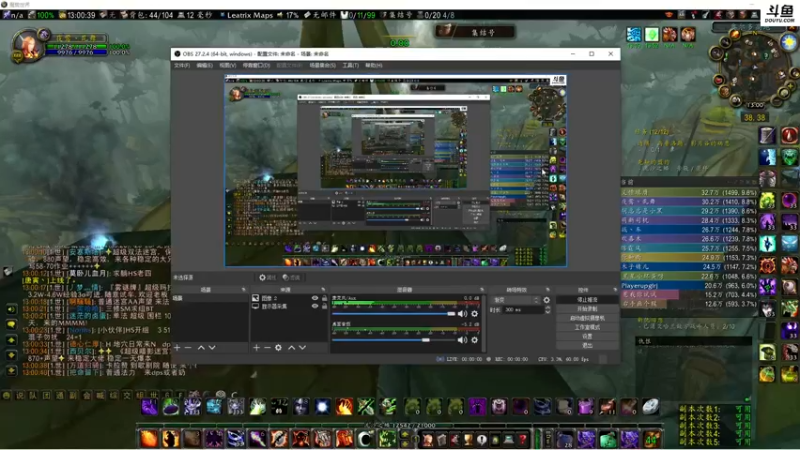
Task: Toggle lock on the image source
Action: [x=324, y=298]
